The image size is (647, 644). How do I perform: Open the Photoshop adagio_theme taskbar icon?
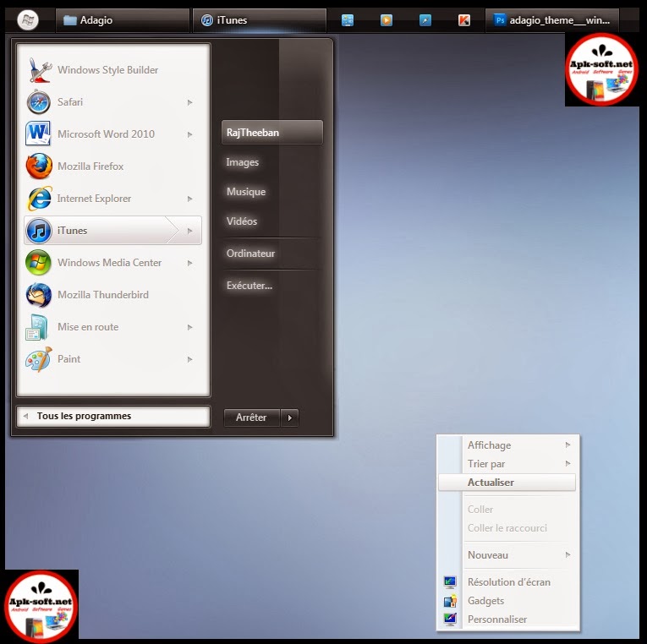500,19
